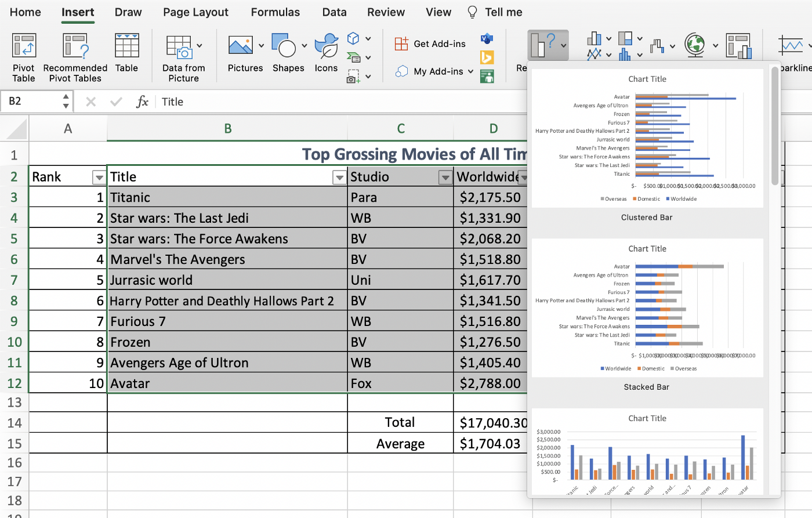Expand the Shapes dropdown arrow
Screen dimensions: 812x518
click(304, 46)
